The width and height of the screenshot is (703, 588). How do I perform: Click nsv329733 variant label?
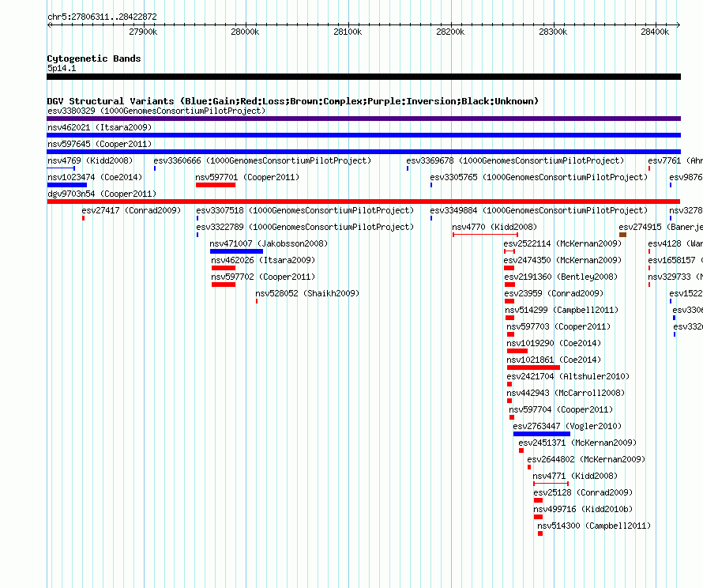pyautogui.click(x=675, y=277)
